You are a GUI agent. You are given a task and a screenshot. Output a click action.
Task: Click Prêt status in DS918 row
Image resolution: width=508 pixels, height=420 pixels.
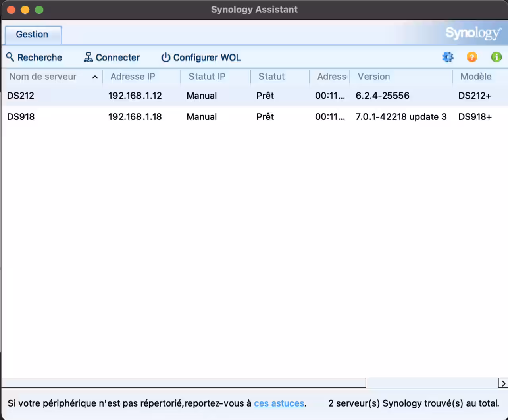[x=265, y=117]
